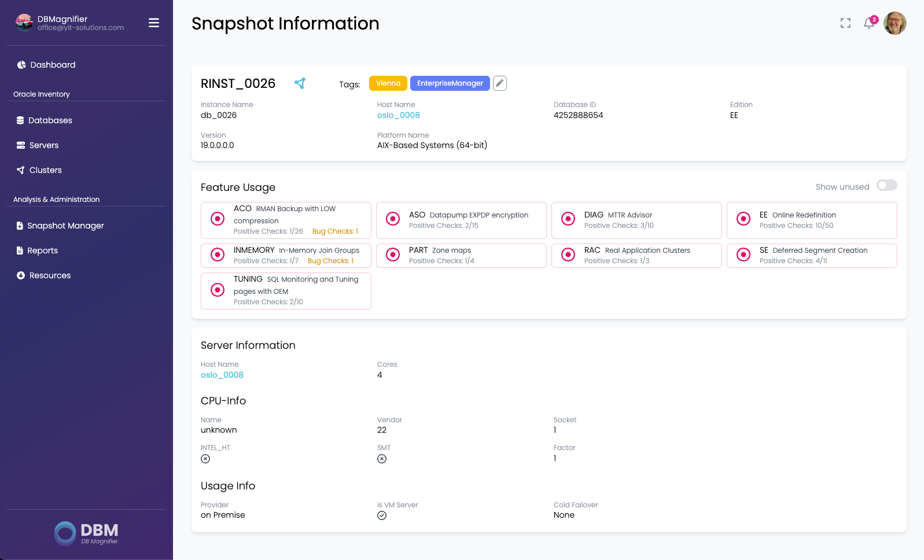Viewport: 924px width, 560px height.
Task: Click the is VM Server check indicator
Action: (x=382, y=515)
